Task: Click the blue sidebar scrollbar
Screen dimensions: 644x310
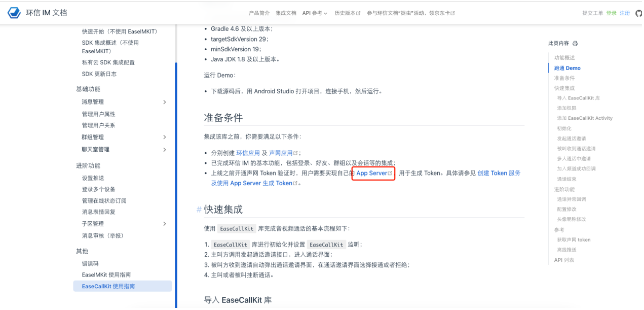Action: point(176,185)
